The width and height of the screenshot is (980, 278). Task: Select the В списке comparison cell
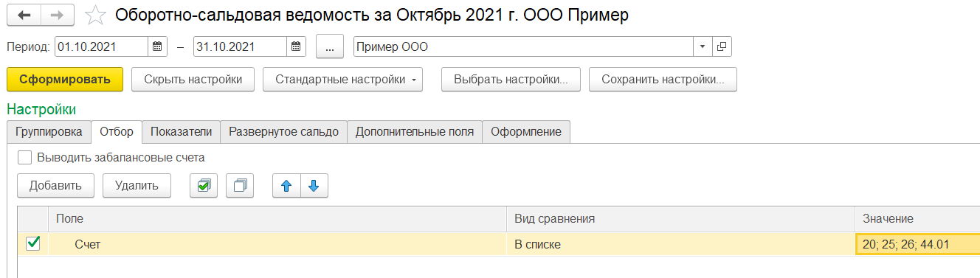681,244
